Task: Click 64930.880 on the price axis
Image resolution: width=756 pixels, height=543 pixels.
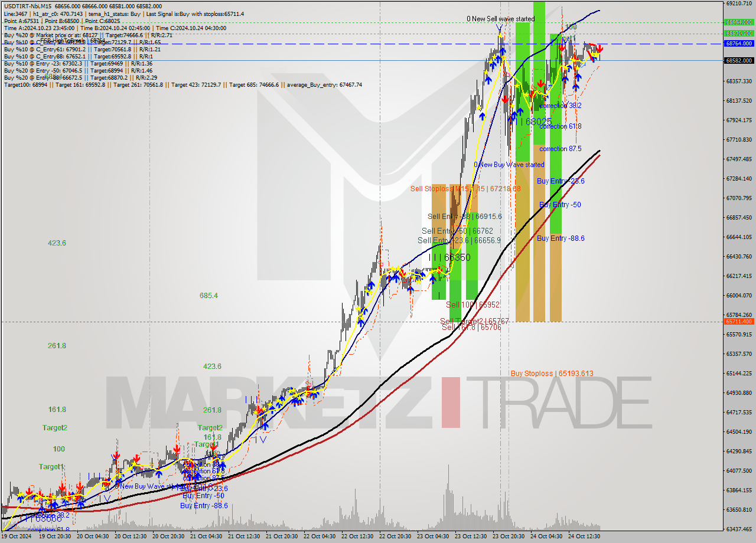Action: click(x=739, y=392)
